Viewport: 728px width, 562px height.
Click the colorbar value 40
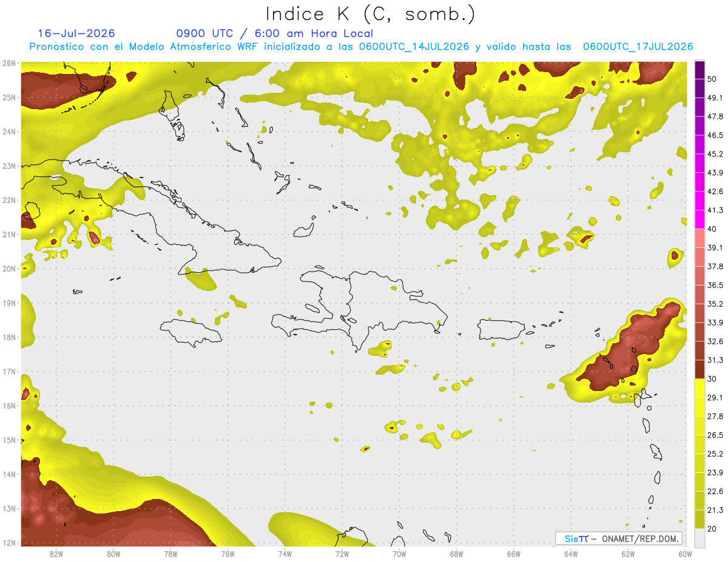(713, 229)
